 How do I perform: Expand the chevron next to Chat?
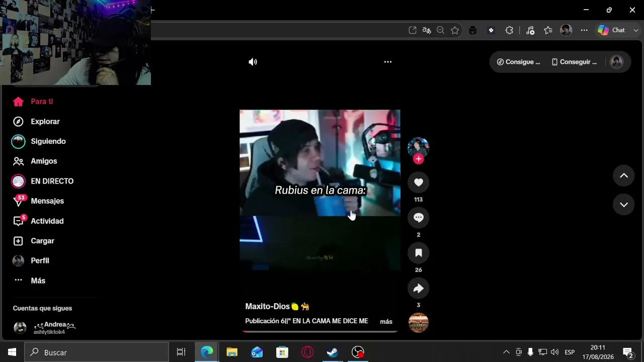point(636,30)
